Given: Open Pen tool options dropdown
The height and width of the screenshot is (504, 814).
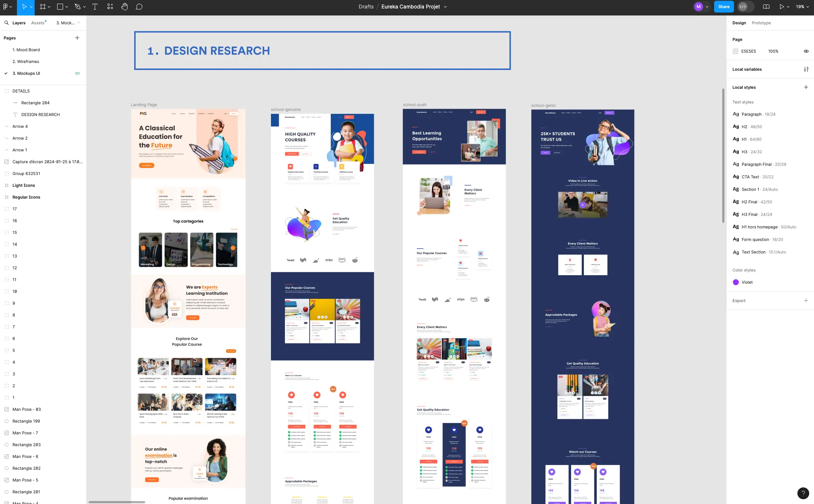Looking at the screenshot, I should point(84,7).
